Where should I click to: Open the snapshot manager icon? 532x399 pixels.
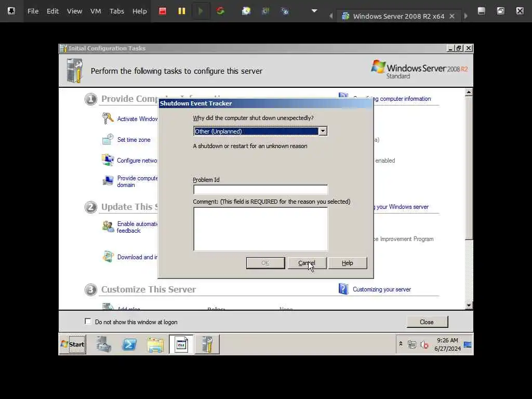tap(285, 11)
